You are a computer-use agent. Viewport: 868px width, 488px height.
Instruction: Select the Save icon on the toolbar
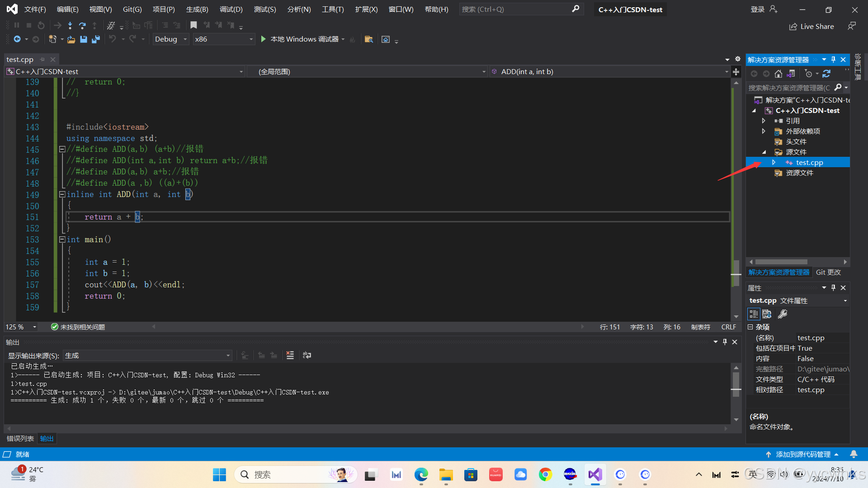click(84, 39)
